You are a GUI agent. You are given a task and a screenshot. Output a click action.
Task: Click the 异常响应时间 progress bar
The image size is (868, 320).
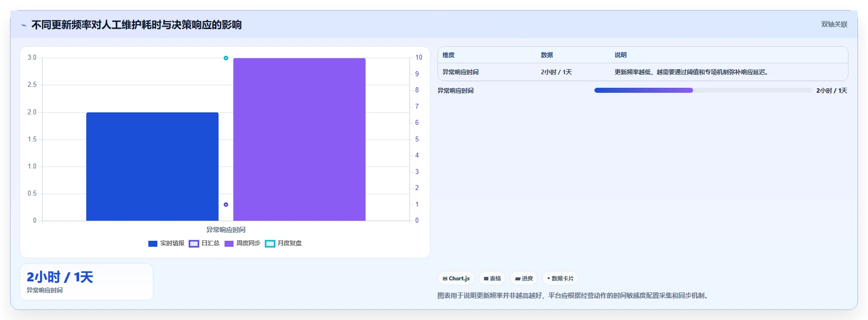[x=703, y=90]
